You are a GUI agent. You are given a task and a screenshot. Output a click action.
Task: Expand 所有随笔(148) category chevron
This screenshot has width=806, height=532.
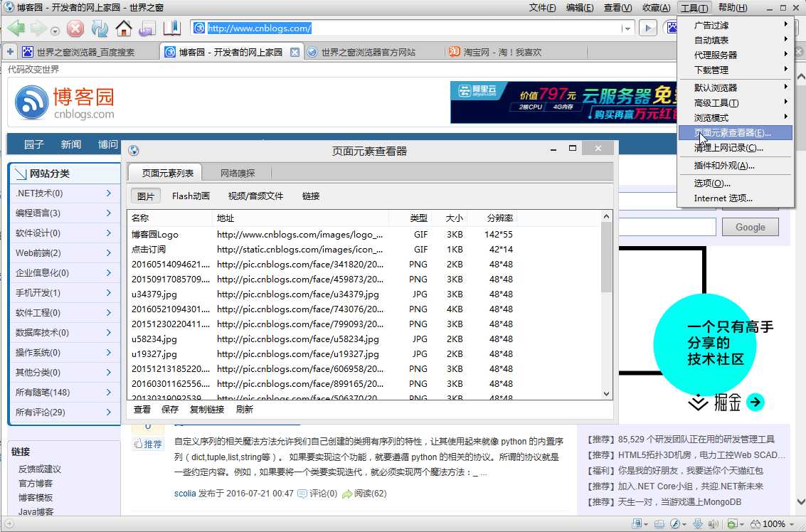(108, 392)
